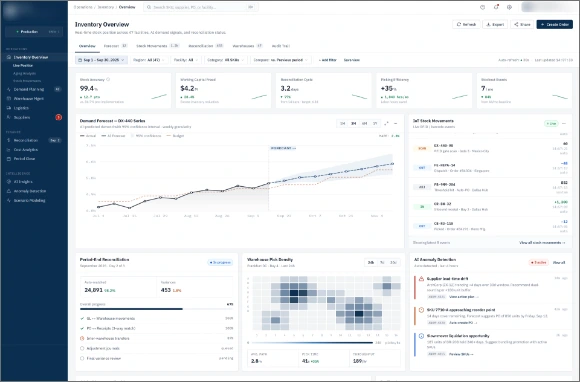Image resolution: width=580 pixels, height=382 pixels.
Task: Click the blue liquidation opportunity info icon
Action: (x=421, y=336)
